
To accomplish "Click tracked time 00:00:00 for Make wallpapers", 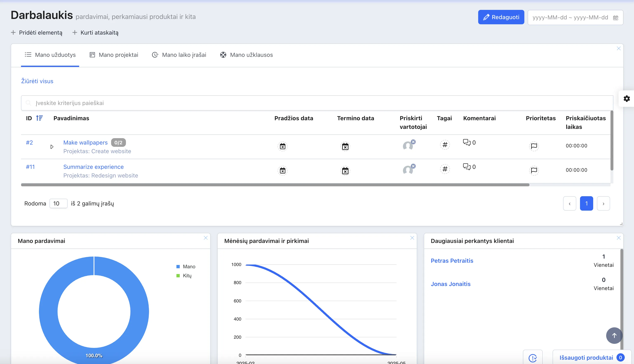I will 576,146.
